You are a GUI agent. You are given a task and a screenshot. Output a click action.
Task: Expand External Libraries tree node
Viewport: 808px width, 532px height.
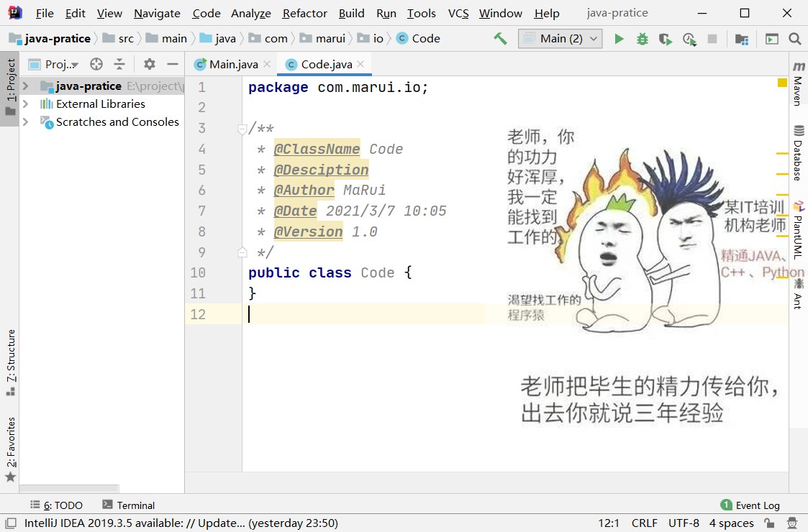point(26,104)
